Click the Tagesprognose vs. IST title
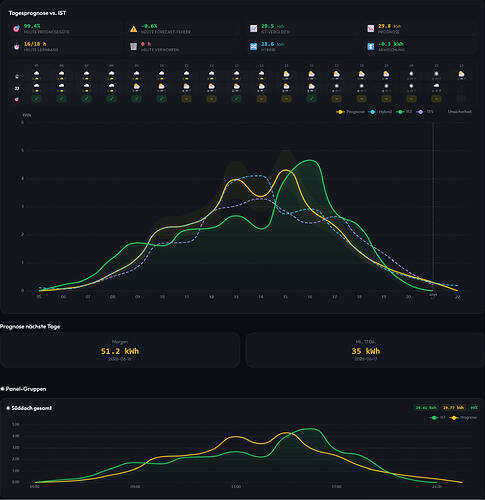The height and width of the screenshot is (500, 485). coord(37,13)
